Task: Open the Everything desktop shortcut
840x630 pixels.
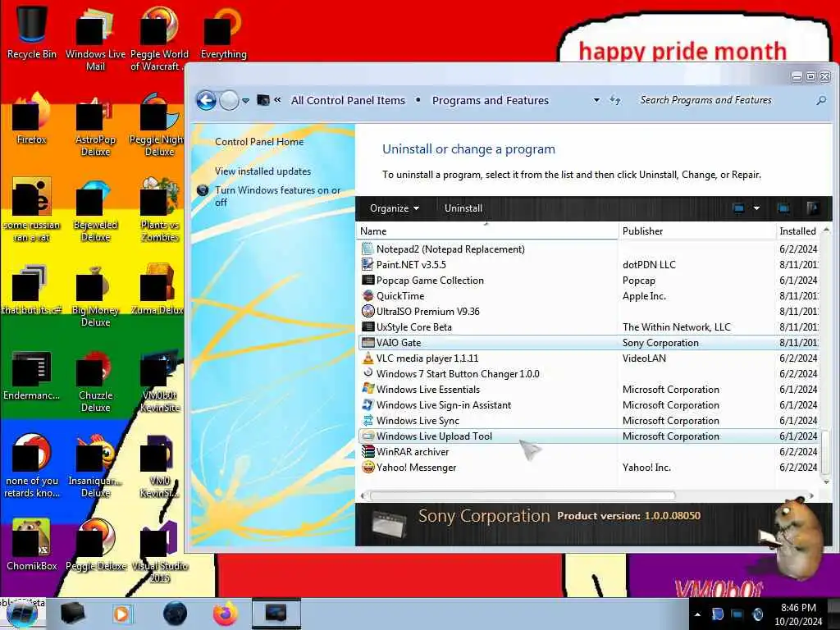Action: (223, 32)
